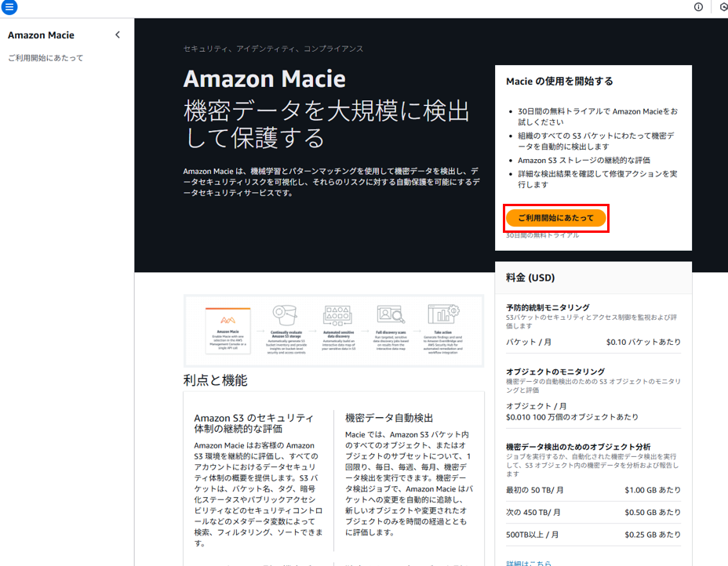Click the Amazon Macie workflow diagram image
Viewport: 728px width, 566px height.
point(334,330)
